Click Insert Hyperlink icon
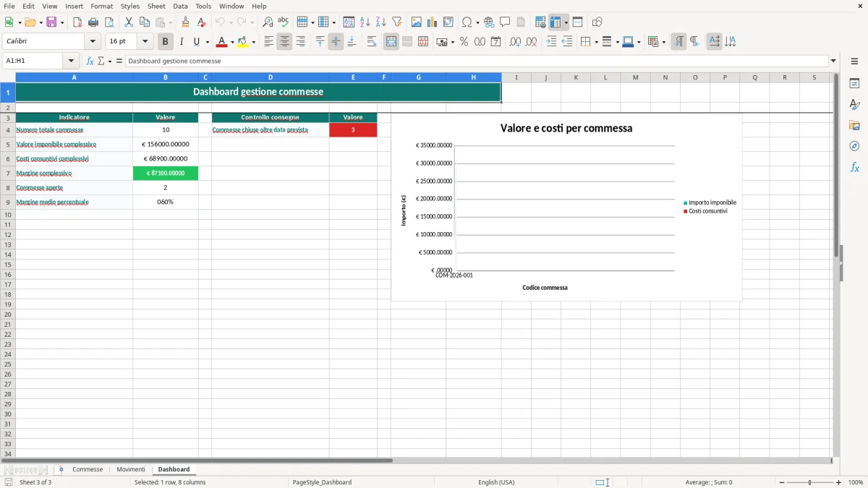 [489, 22]
